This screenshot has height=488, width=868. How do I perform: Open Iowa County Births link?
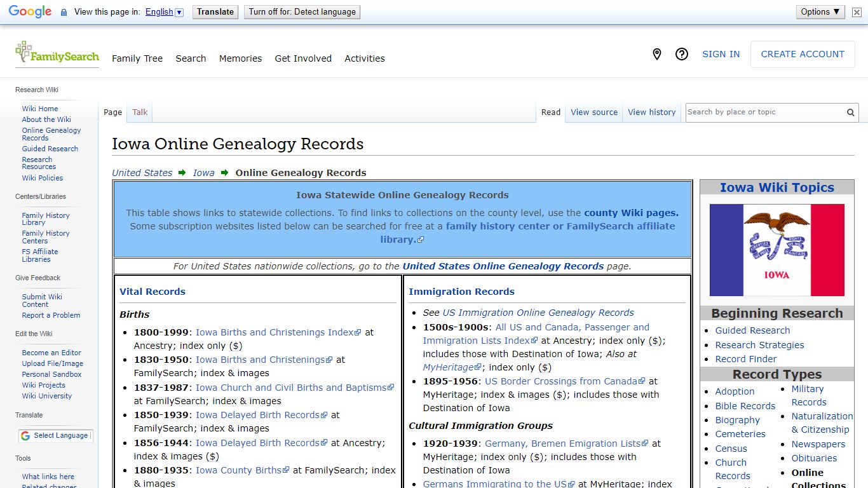[242, 470]
